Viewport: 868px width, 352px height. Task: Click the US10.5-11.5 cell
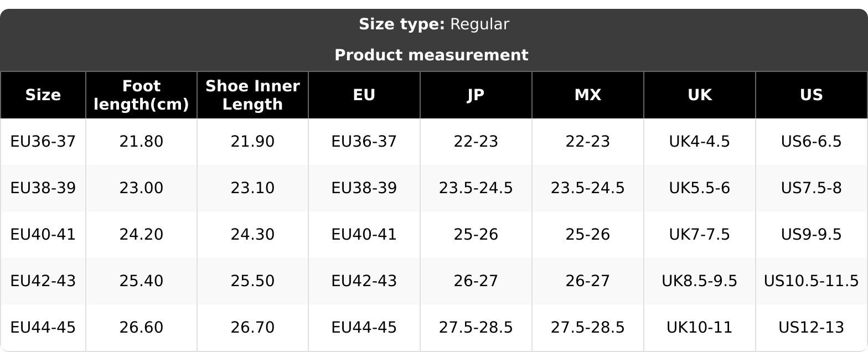click(811, 281)
